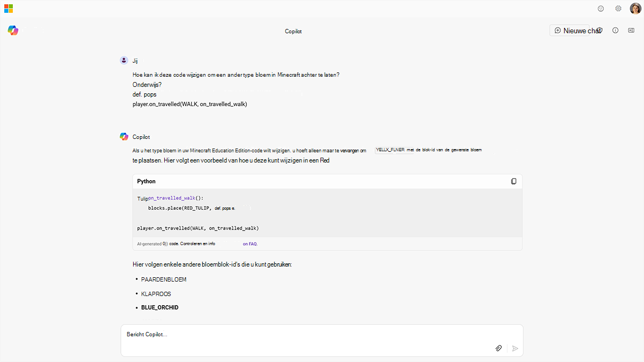
Task: Attach a file with the paperclip icon
Action: pyautogui.click(x=499, y=348)
